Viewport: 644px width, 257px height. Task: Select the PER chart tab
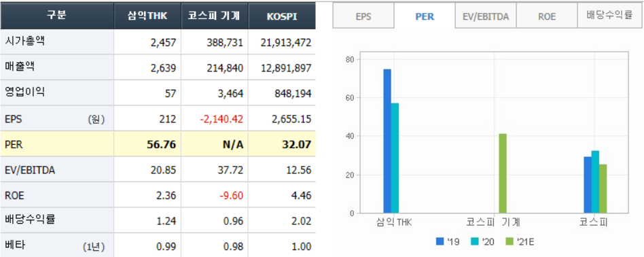tap(425, 16)
